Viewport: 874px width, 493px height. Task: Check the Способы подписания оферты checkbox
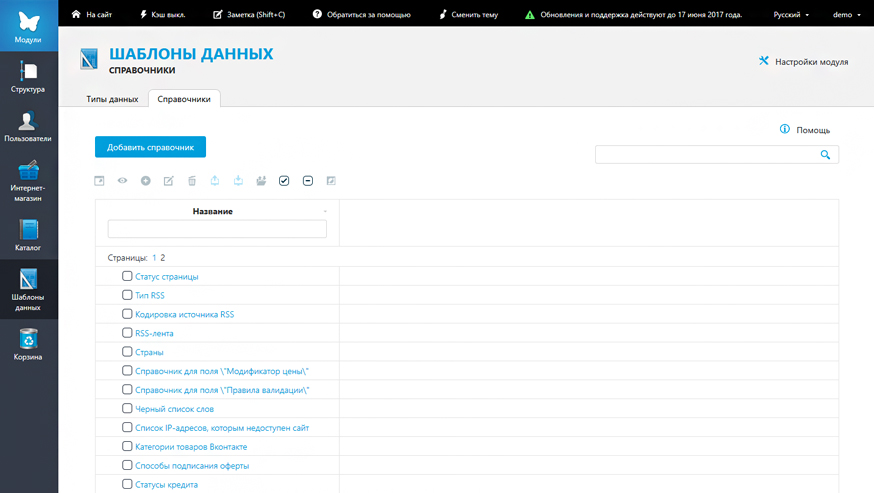pos(127,465)
